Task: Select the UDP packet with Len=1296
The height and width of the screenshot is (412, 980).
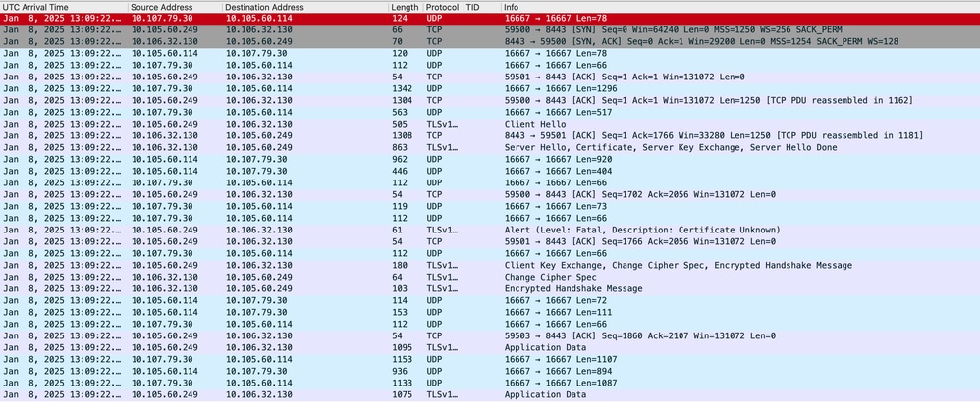Action: pyautogui.click(x=490, y=88)
